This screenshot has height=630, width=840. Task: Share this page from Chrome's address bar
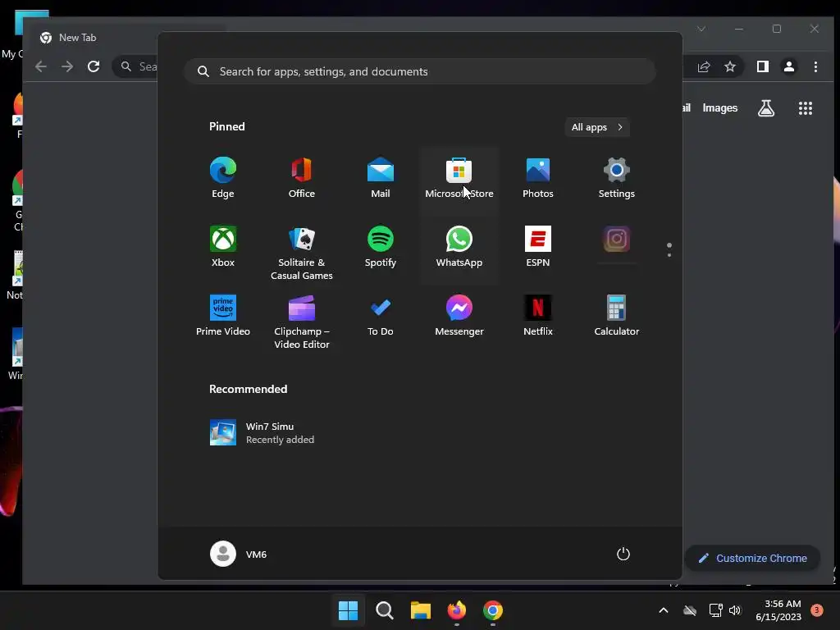[703, 66]
